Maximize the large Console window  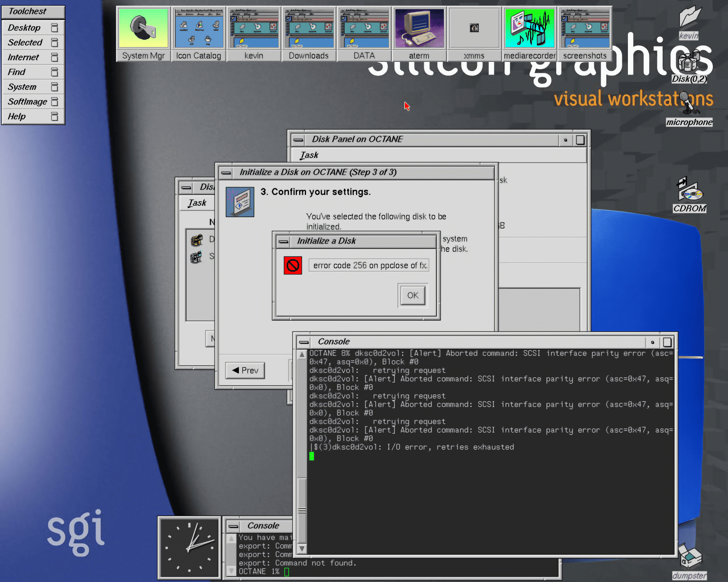(x=667, y=342)
